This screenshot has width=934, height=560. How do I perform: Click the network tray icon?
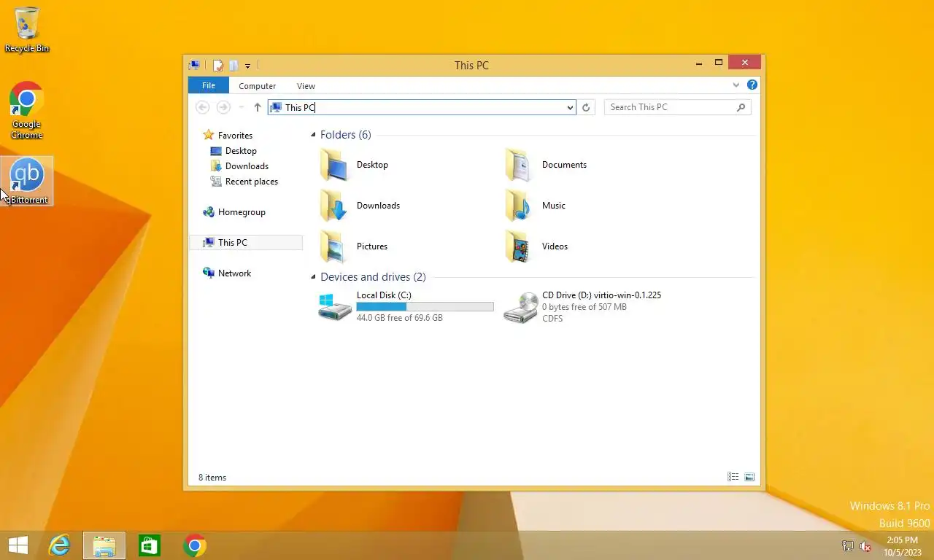click(848, 546)
